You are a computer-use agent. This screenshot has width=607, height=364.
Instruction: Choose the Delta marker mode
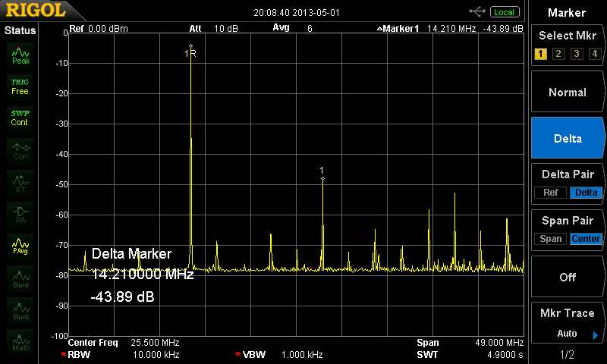click(568, 139)
